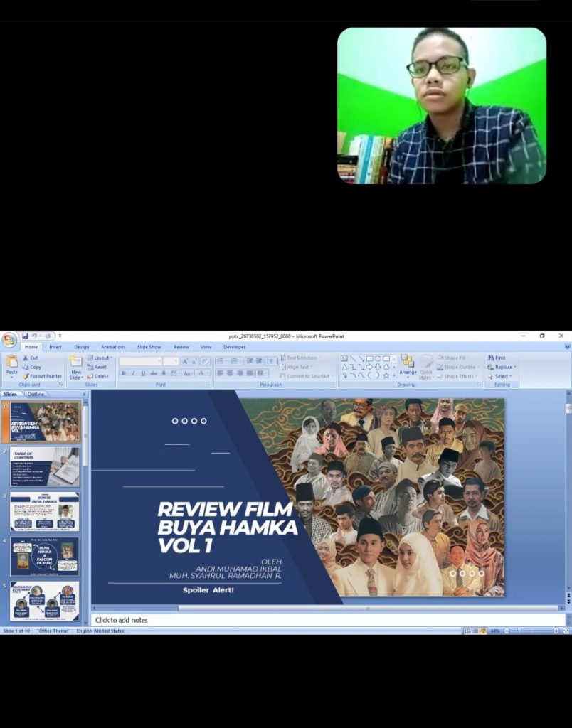Select the Table of Contents slide thumbnail
The width and height of the screenshot is (572, 728).
[44, 467]
